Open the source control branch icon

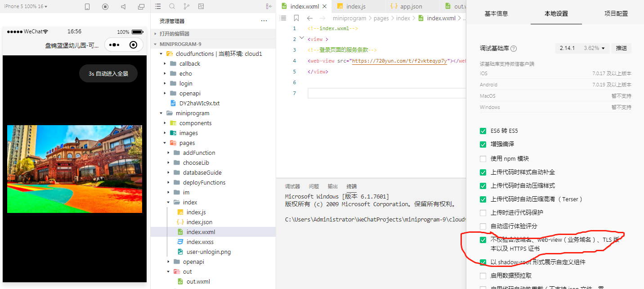click(187, 6)
